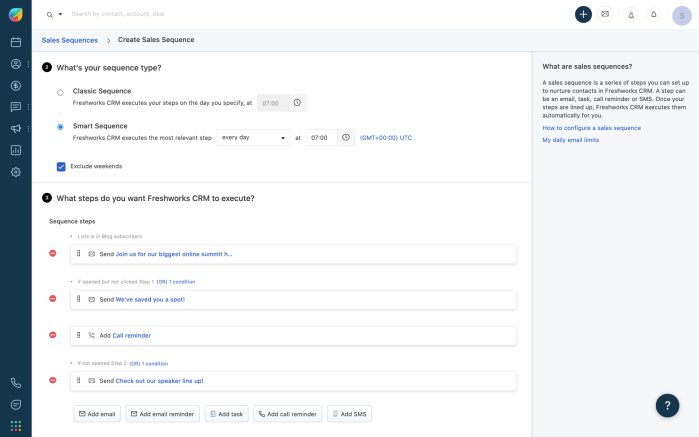Click the Classic Sequence 07:00 time field
This screenshot has width=699, height=437.
(273, 103)
